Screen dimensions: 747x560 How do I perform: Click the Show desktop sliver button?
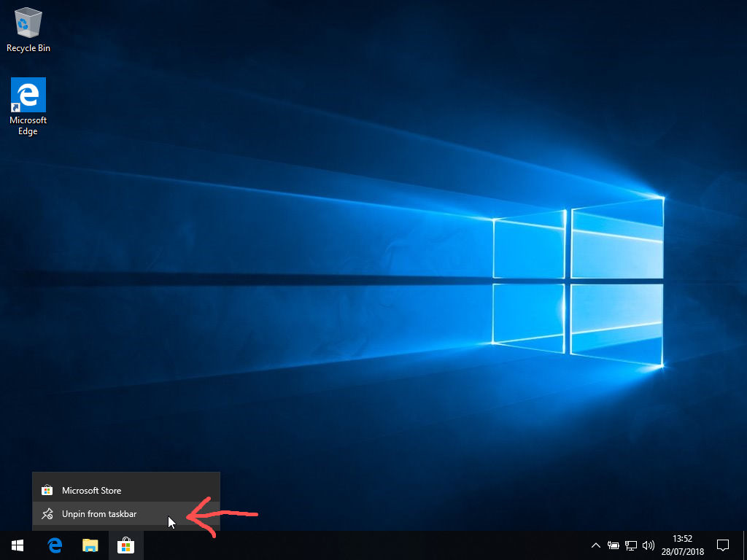pos(745,545)
